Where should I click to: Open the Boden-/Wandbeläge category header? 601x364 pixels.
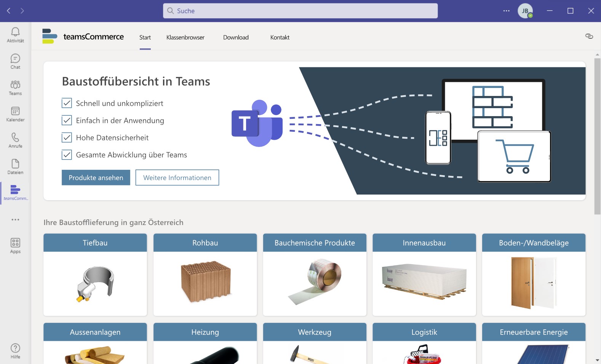click(534, 243)
